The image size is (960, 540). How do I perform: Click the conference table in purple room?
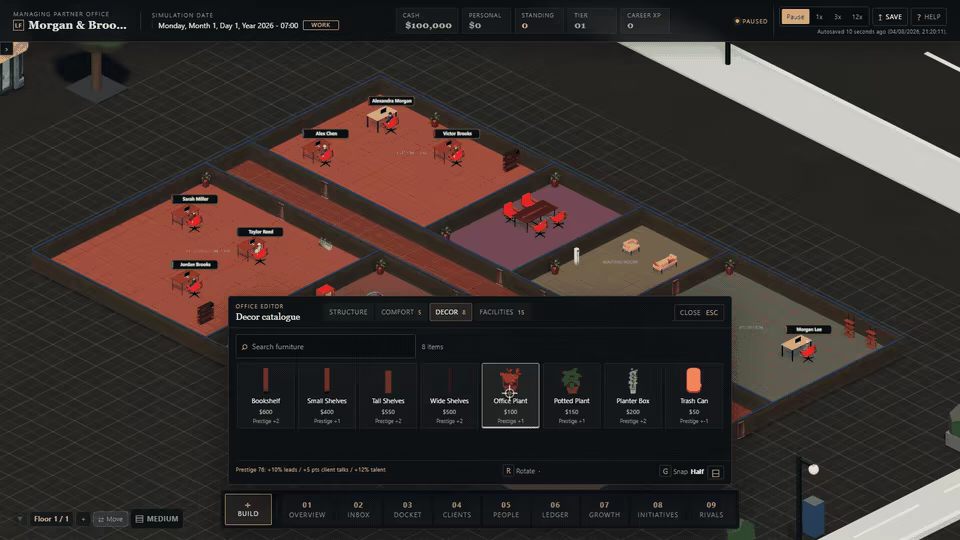click(x=535, y=214)
